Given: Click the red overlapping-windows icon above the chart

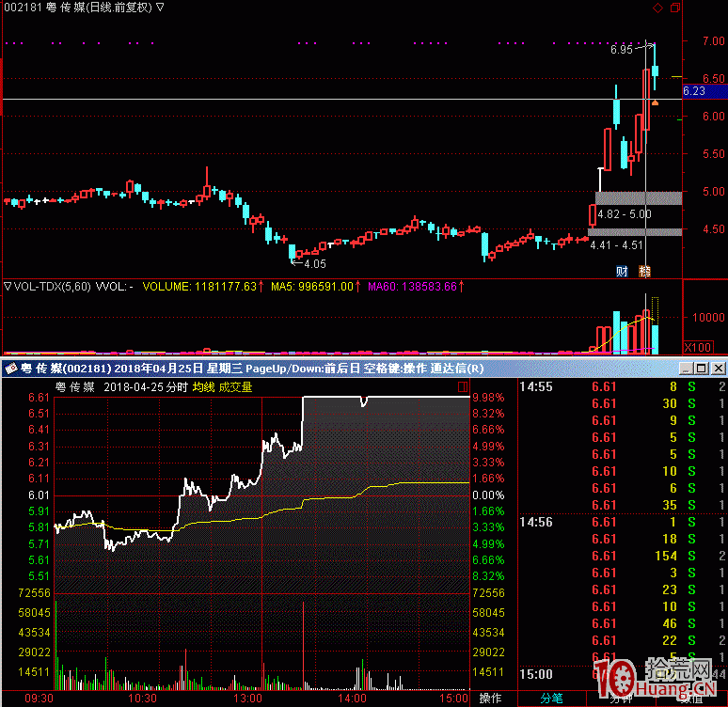Looking at the screenshot, I should tap(675, 8).
